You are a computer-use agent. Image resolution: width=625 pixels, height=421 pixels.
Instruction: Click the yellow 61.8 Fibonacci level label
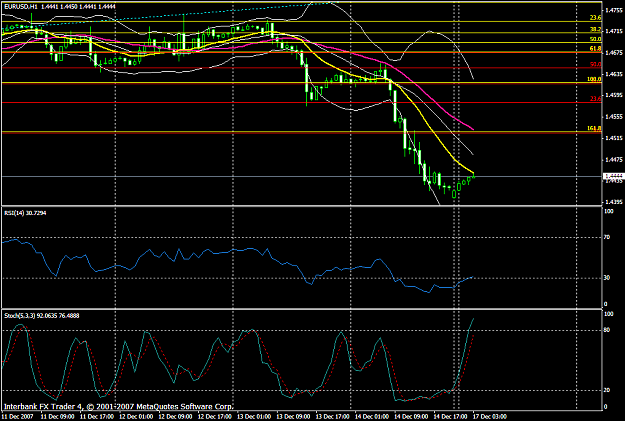596,48
